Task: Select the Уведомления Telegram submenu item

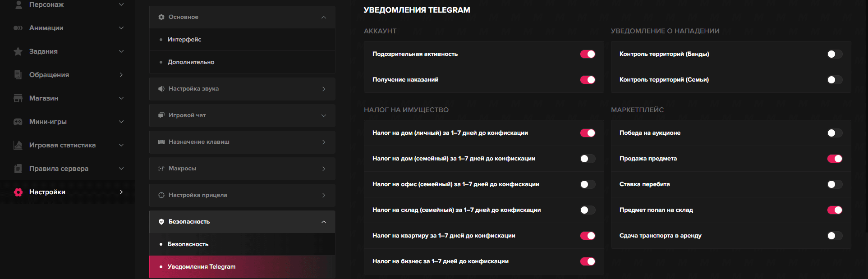Action: [x=202, y=267]
